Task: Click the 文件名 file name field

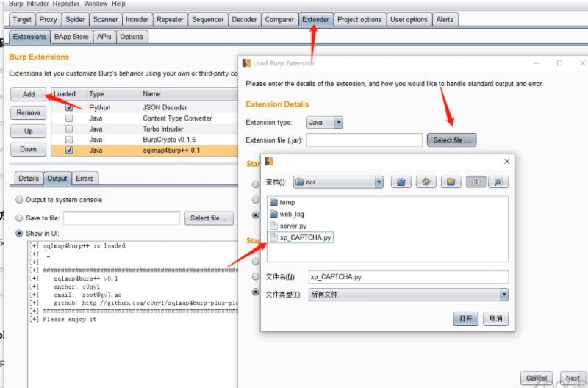Action: pos(409,276)
